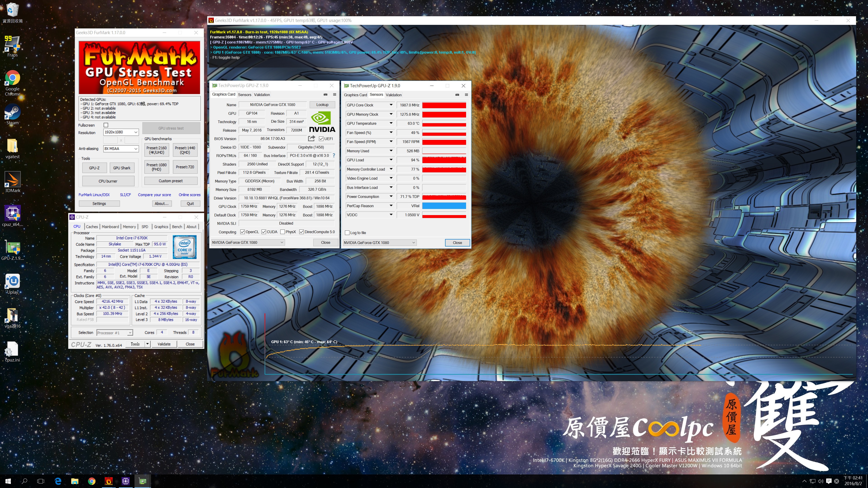The width and height of the screenshot is (868, 488).
Task: Open the CPU-Z Processor #1 selection dropdown
Action: (115, 333)
